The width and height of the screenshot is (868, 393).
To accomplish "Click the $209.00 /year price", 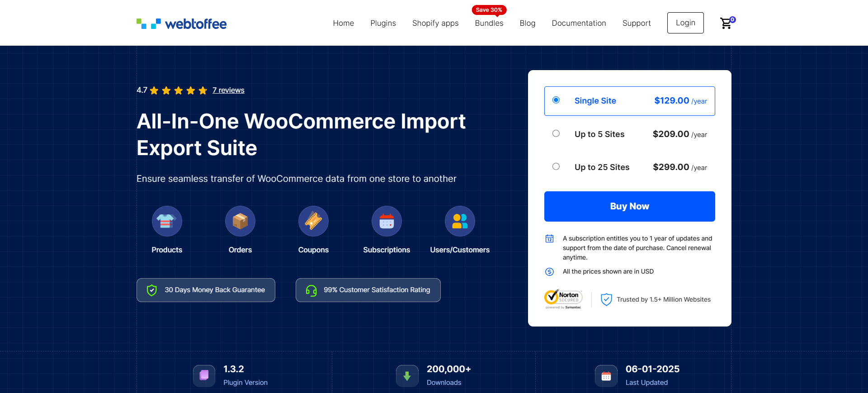I will pyautogui.click(x=680, y=134).
